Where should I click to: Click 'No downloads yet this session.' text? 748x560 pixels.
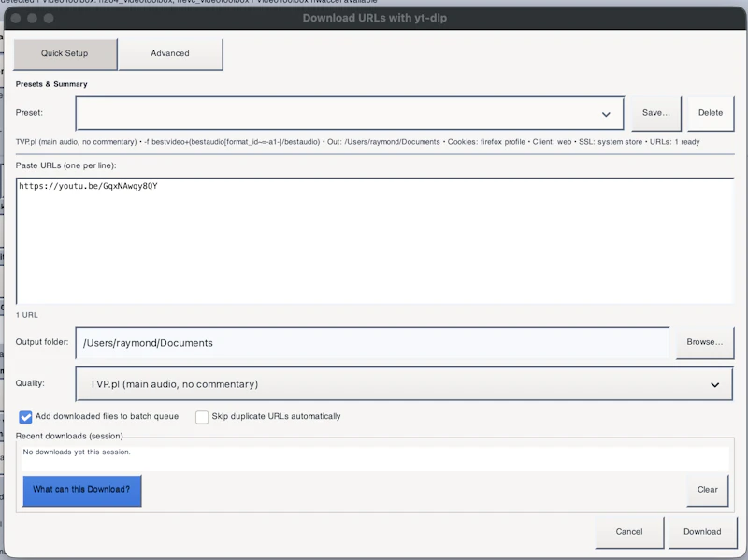click(77, 452)
